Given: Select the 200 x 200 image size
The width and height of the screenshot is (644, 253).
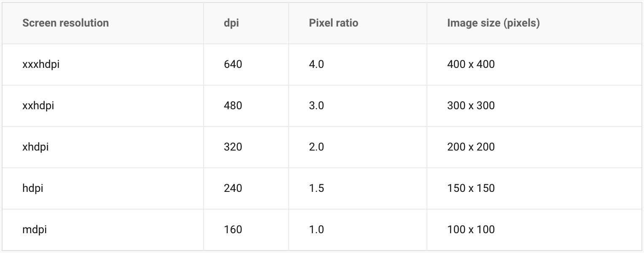Looking at the screenshot, I should coord(471,147).
